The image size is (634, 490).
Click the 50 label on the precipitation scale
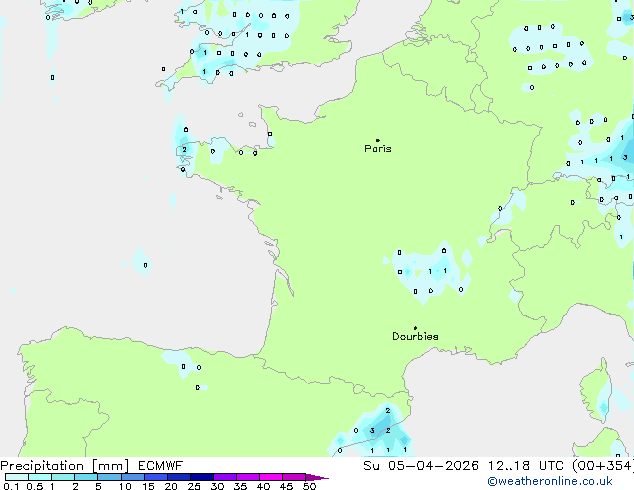tap(309, 486)
